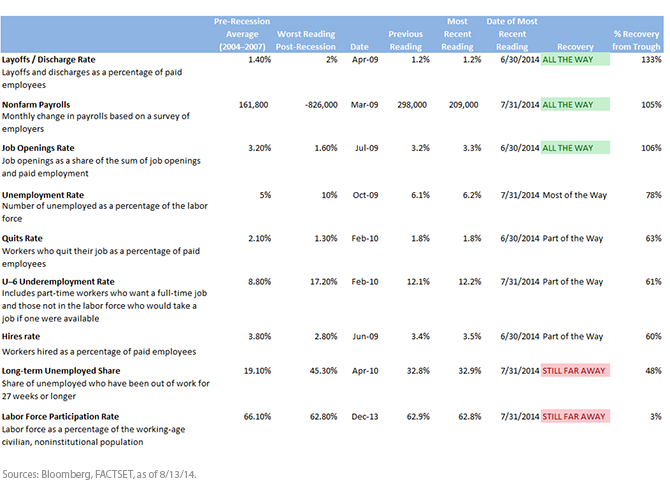
Task: Click the green ALL THE WAY cell for Nonfarm Payrolls
Action: tap(574, 104)
